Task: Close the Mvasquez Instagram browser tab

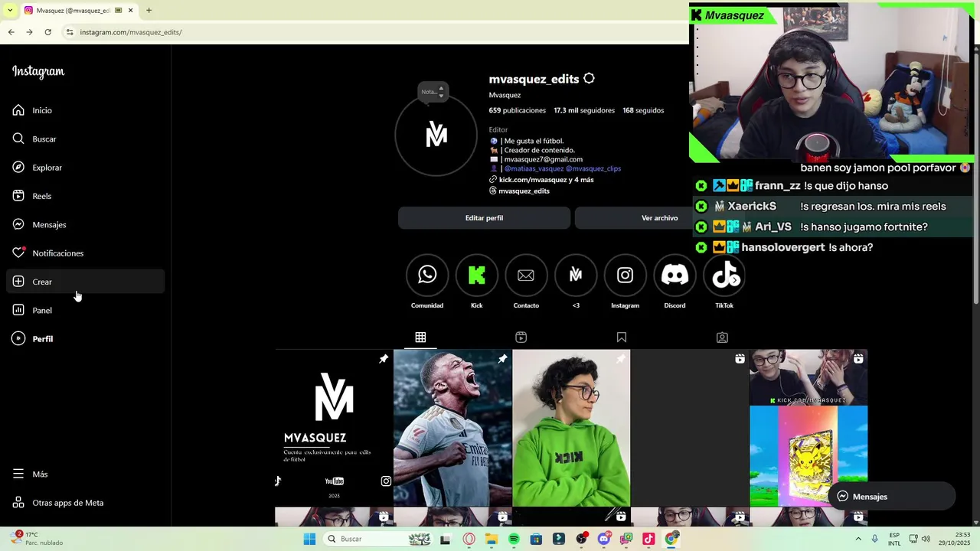Action: click(x=131, y=11)
